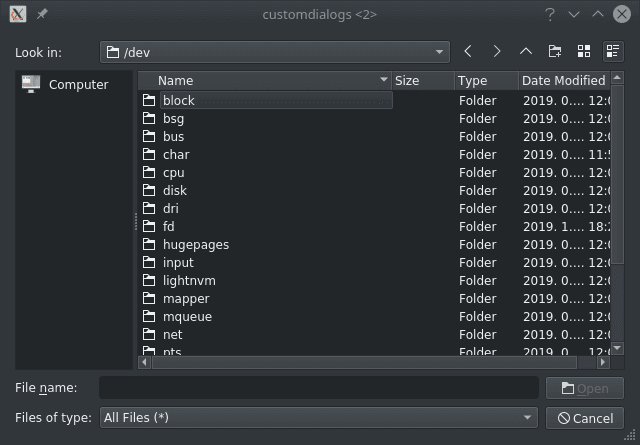
Task: Navigate to parent directory
Action: click(526, 52)
